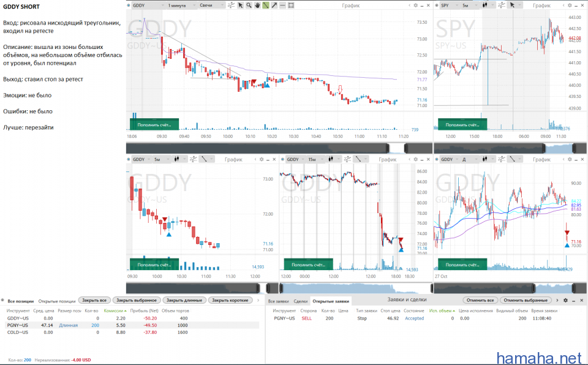Image resolution: width=588 pixels, height=365 pixels.
Task: Toggle link indicator of the 1-minute GDDY chart
Action: [129, 6]
